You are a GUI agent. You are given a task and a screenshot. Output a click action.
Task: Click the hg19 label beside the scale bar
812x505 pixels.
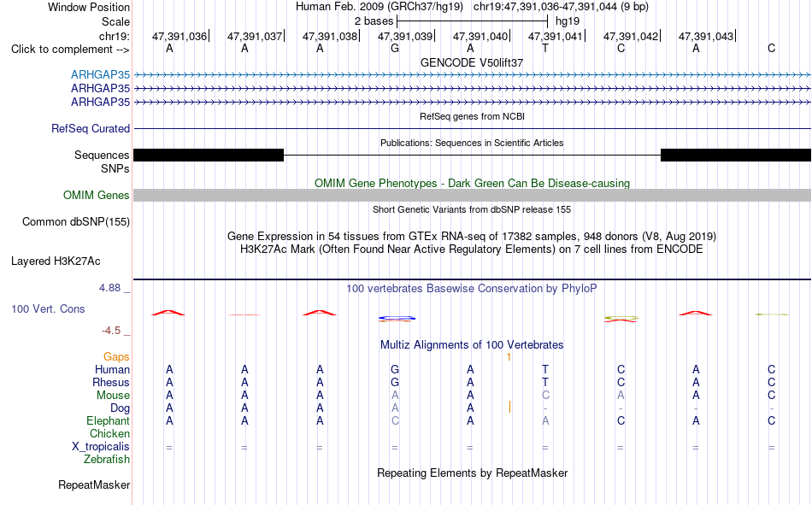[568, 21]
